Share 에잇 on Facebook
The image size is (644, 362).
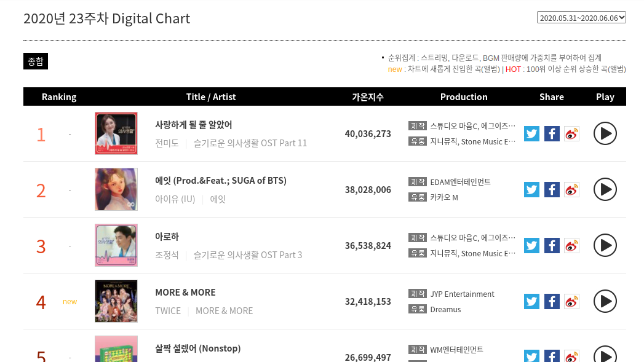552,190
